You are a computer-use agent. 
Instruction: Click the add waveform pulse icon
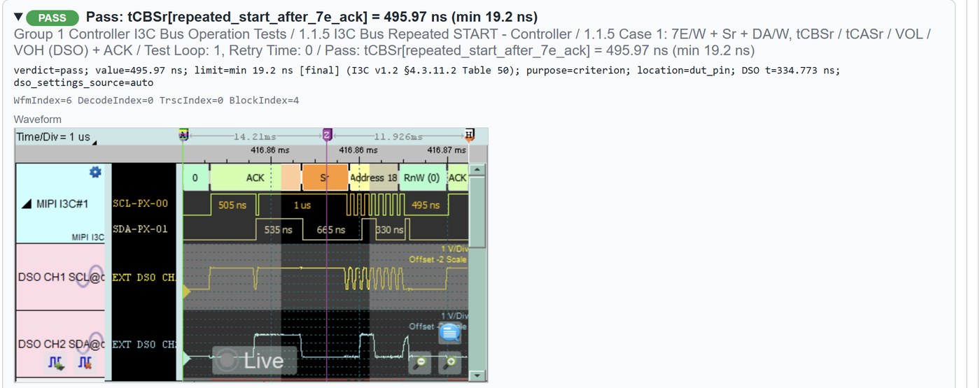(x=56, y=362)
